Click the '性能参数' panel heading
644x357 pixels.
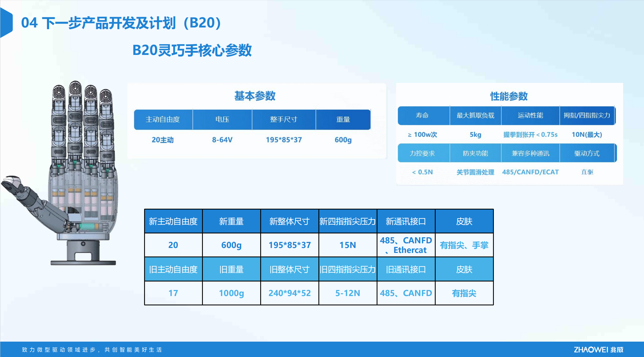[x=509, y=96]
